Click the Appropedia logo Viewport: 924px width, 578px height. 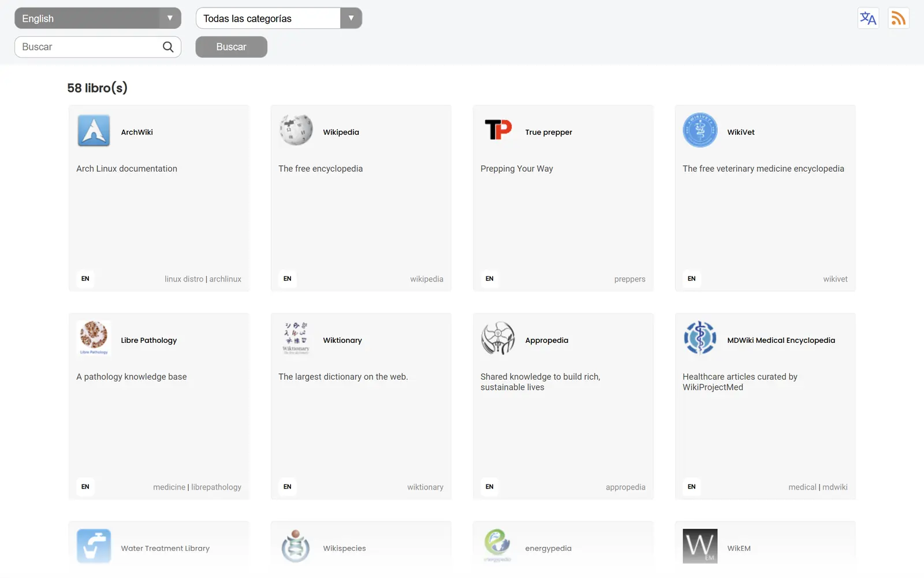[x=498, y=338]
